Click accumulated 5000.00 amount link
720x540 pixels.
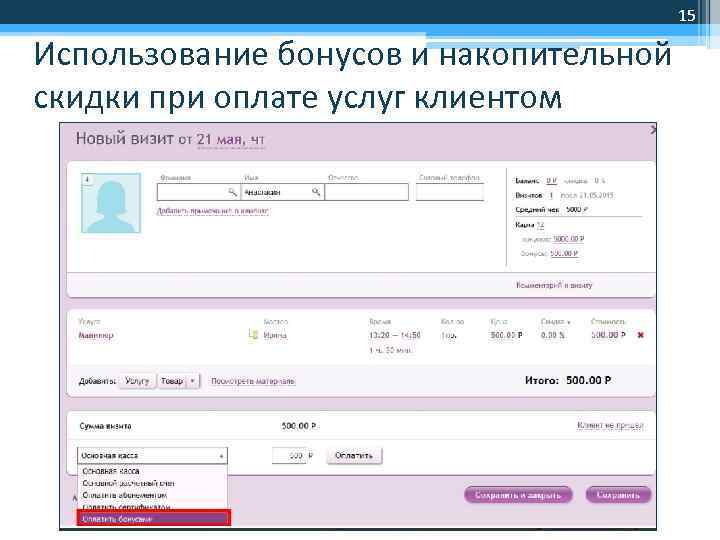pos(568,239)
